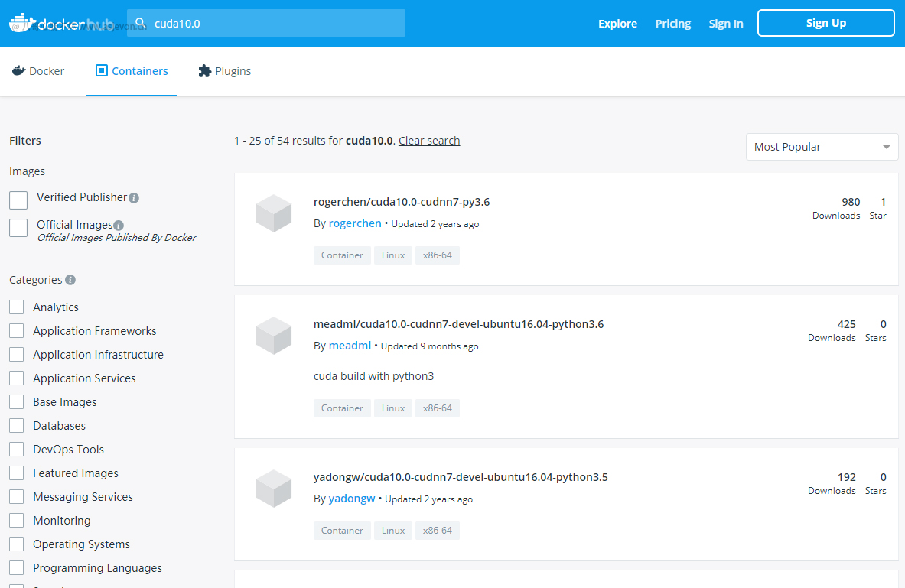Image resolution: width=905 pixels, height=588 pixels.
Task: Open Pricing in the top navigation
Action: [x=673, y=24]
